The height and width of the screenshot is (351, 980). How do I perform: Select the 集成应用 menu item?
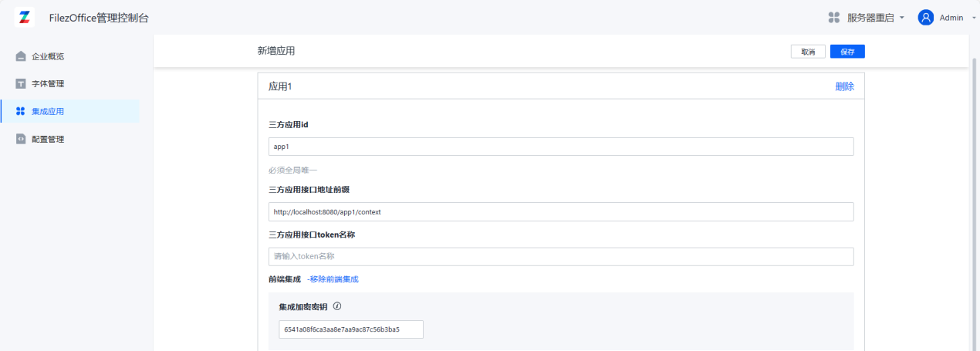point(69,111)
